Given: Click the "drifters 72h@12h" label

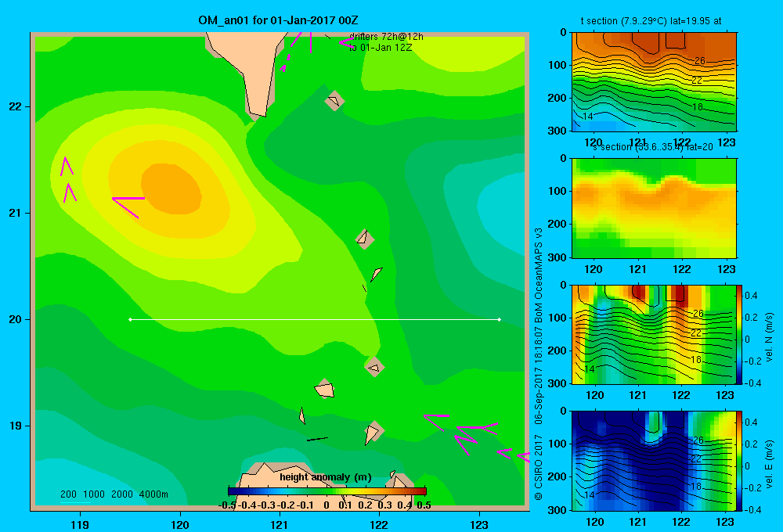Looking at the screenshot, I should point(386,37).
